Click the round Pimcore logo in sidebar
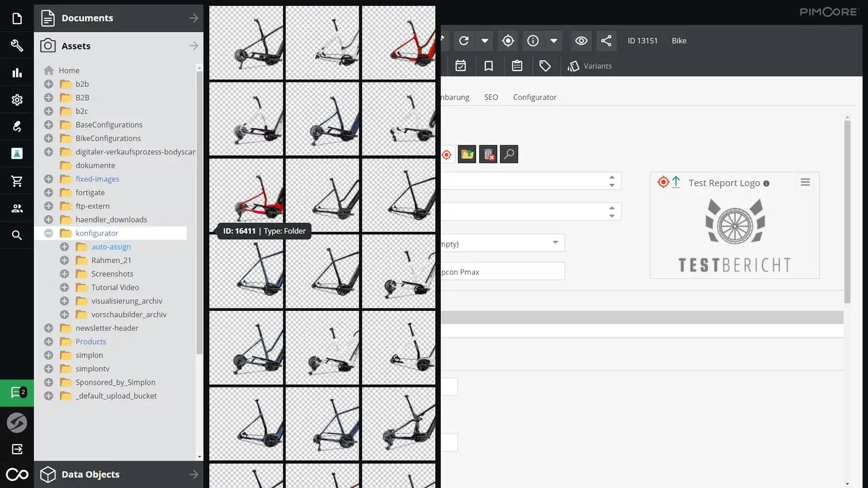Screen dimensions: 868x488 pos(17,423)
